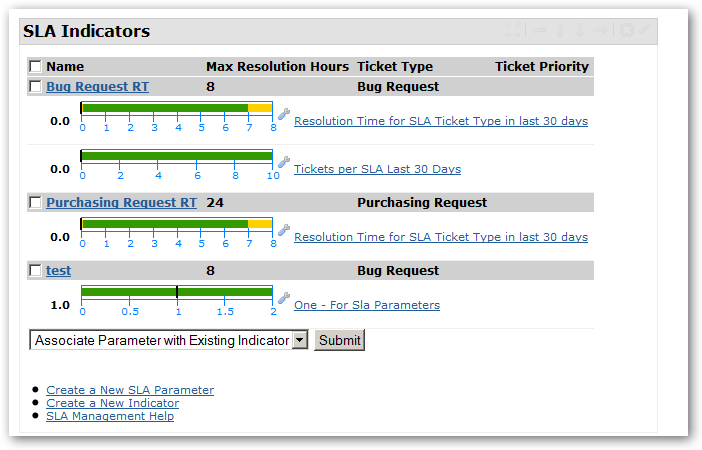Click the wrench settings icon in the SLA Indicators header

pos(643,31)
